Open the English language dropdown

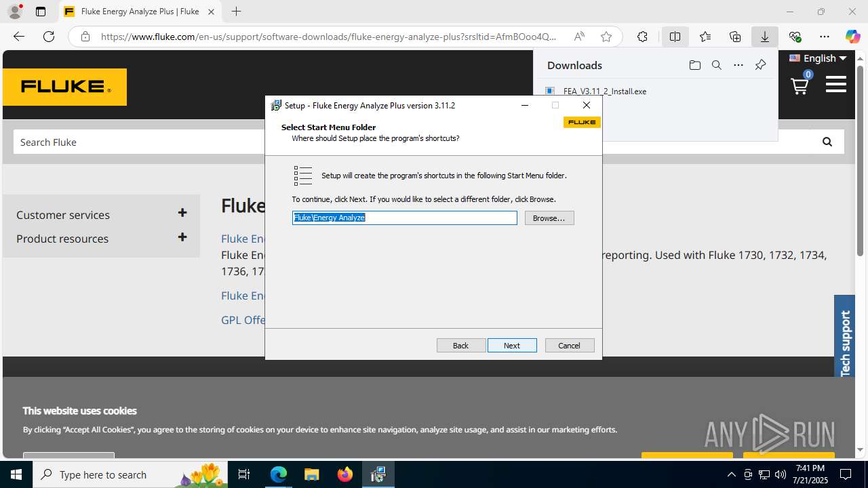818,58
